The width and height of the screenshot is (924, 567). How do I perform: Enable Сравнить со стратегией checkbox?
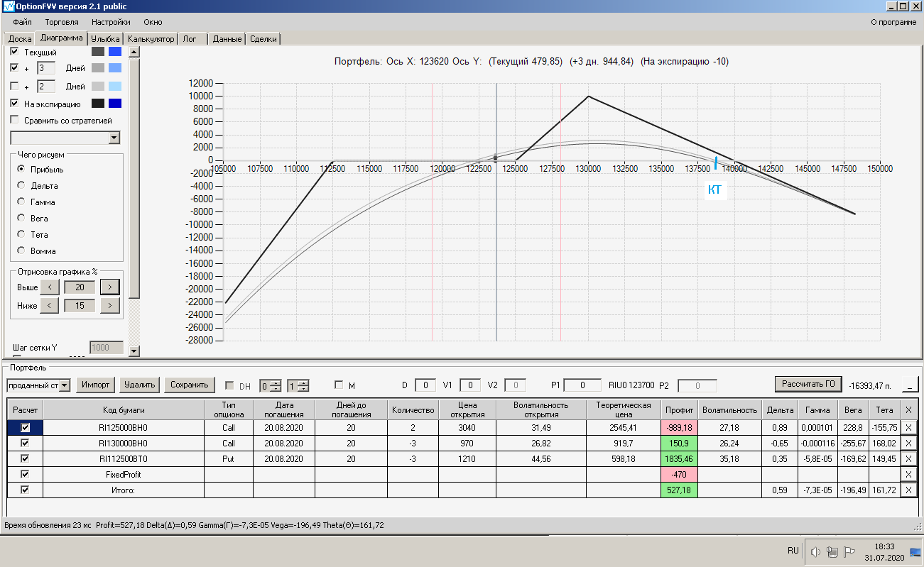point(15,121)
